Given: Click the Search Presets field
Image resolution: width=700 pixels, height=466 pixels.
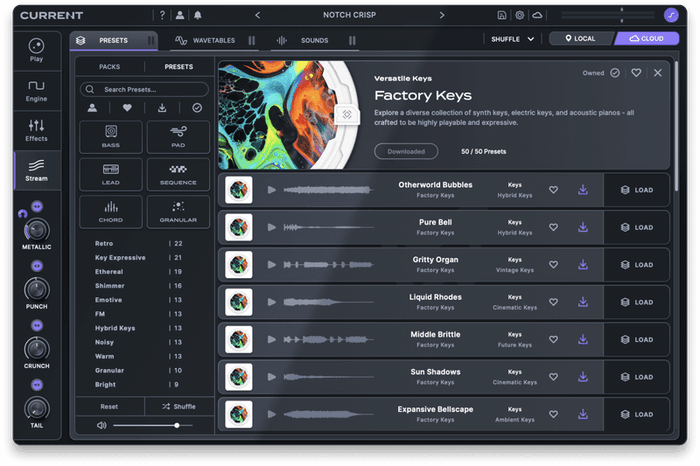Looking at the screenshot, I should tap(145, 89).
